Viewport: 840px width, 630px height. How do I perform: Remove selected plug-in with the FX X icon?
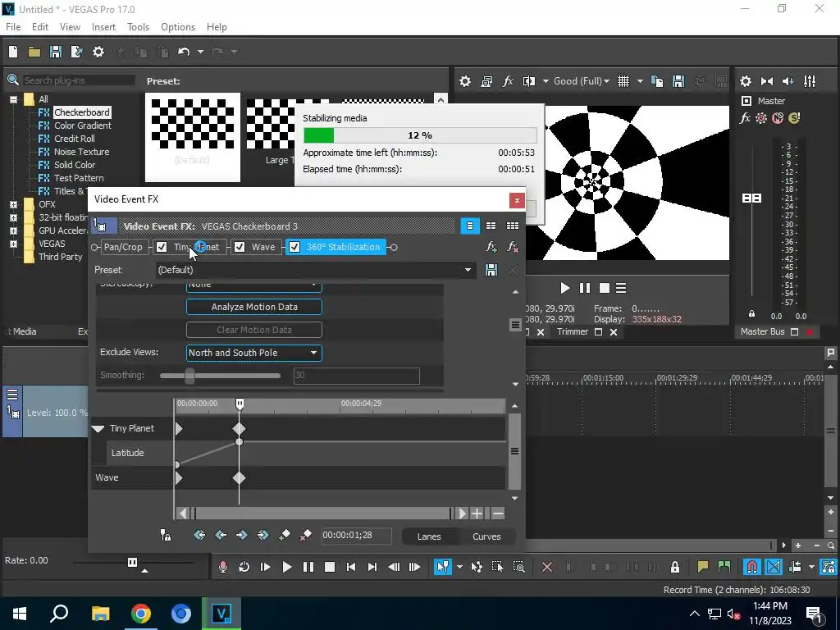tap(513, 247)
